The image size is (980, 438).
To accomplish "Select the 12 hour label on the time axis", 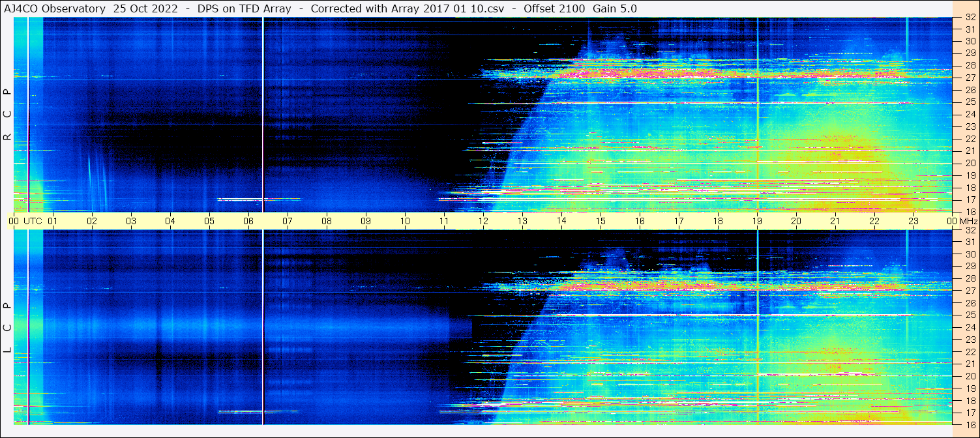I will [x=483, y=221].
